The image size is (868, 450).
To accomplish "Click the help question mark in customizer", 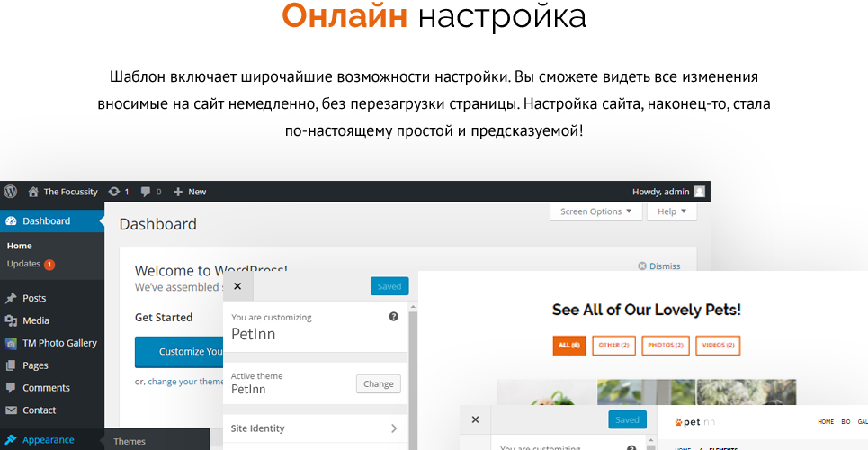I will point(394,317).
